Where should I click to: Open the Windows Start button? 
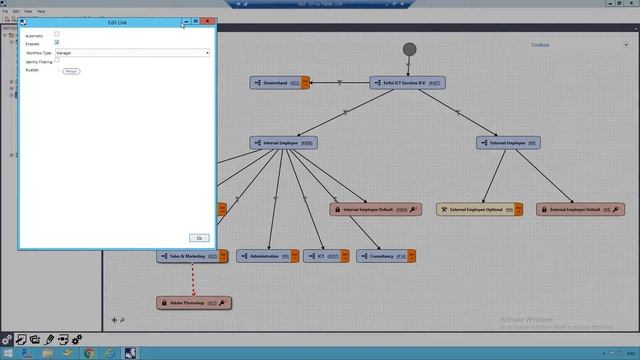7,353
